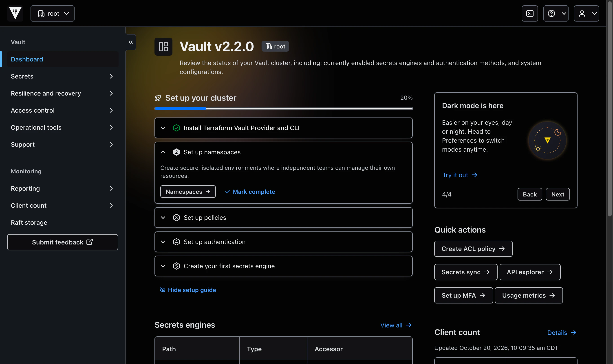Click step 5 badge for secrets engine
613x364 pixels.
click(176, 266)
